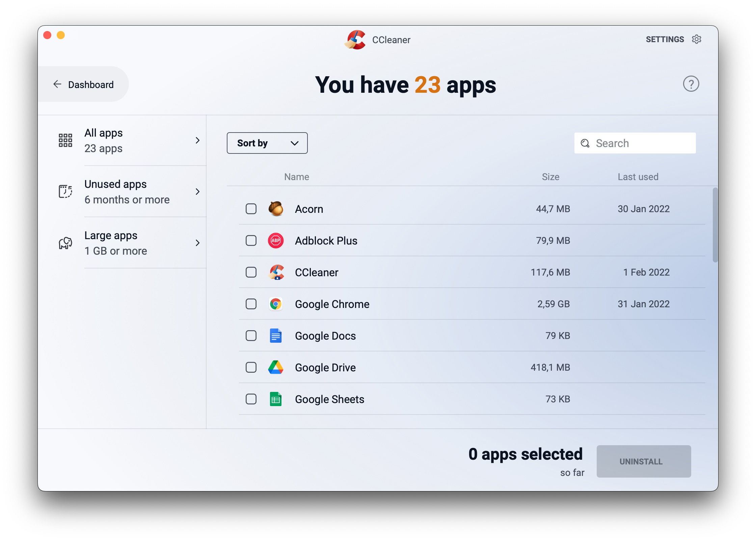Image resolution: width=756 pixels, height=541 pixels.
Task: Enable the checkbox for Google Chrome
Action: click(x=250, y=303)
